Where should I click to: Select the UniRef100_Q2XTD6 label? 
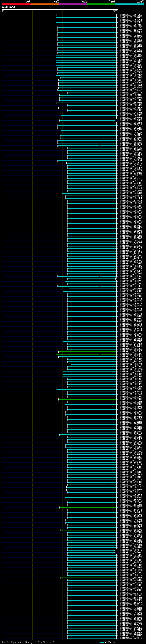tap(131, 77)
